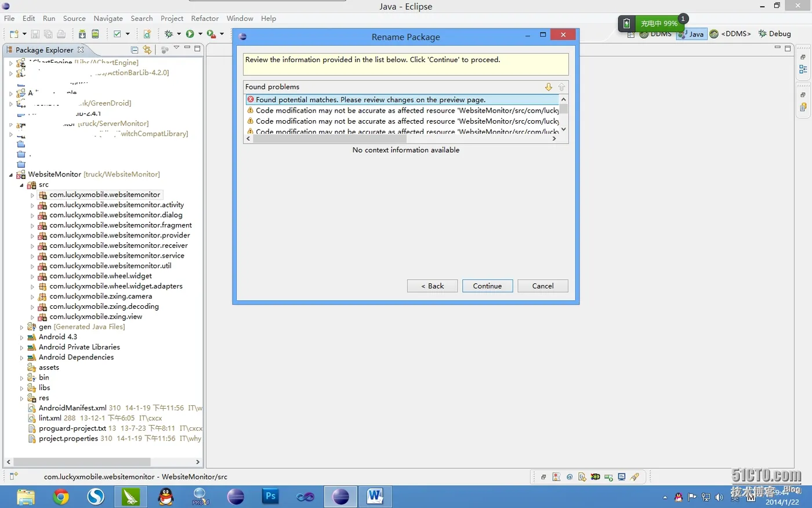
Task: Select com.luckyxmobile.wheel.widget.adapters package
Action: click(116, 286)
